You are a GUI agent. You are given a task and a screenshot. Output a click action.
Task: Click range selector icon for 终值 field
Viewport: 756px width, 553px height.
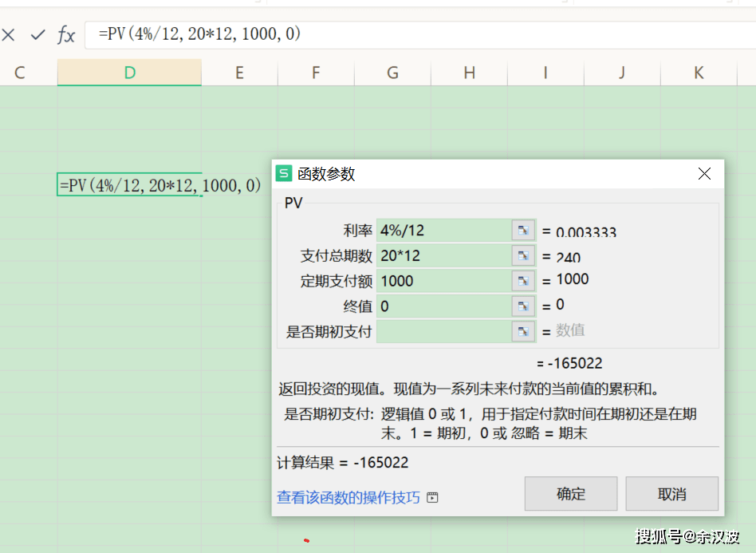coord(523,306)
